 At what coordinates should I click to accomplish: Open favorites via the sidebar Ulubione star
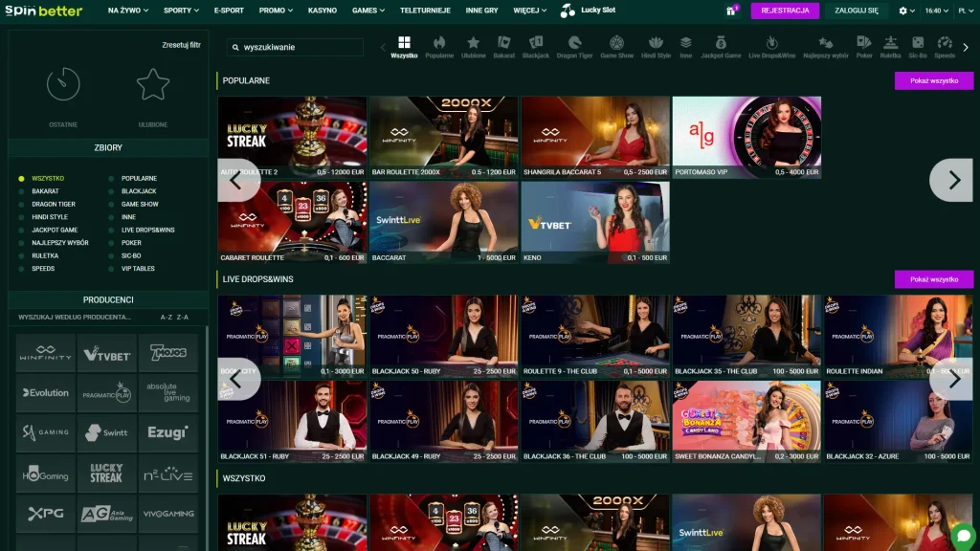point(153,84)
